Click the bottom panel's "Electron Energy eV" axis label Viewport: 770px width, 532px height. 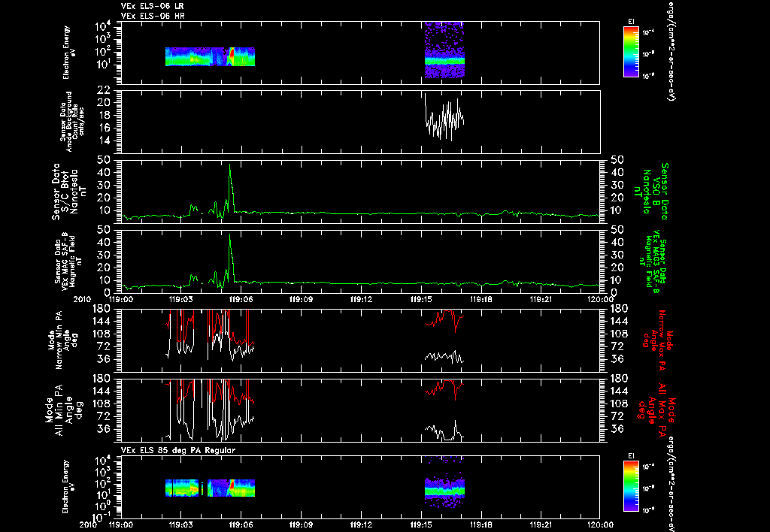(69, 487)
